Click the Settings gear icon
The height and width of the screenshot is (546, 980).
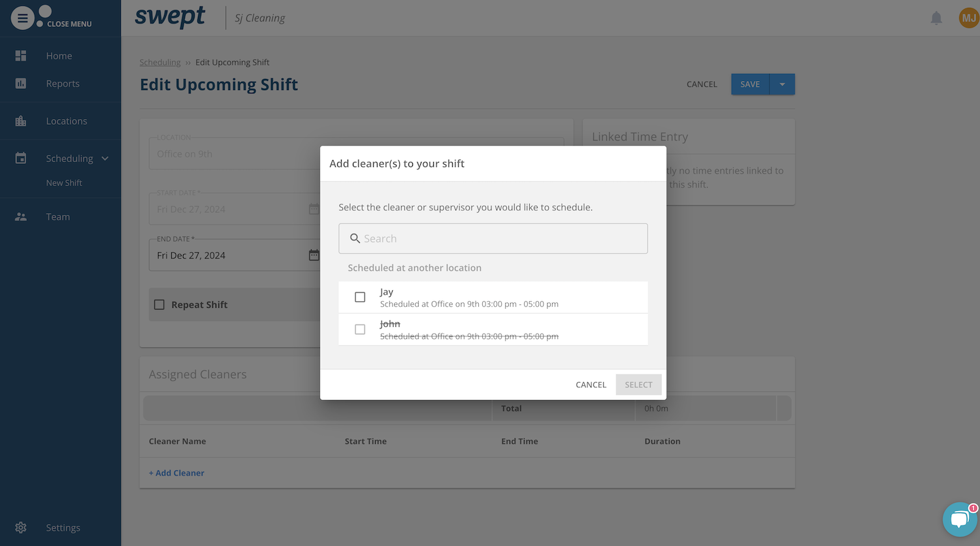point(21,528)
